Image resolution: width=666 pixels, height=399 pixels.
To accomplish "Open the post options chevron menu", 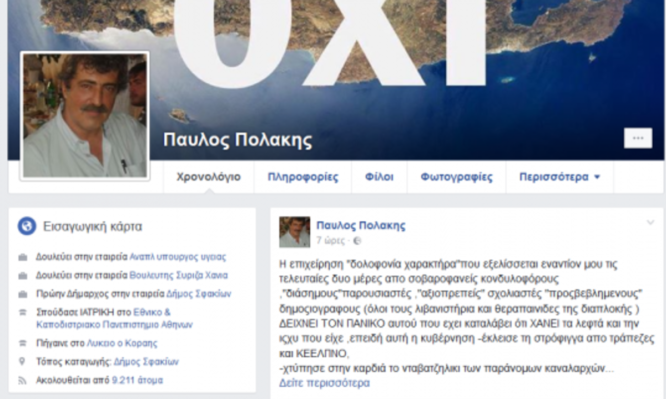I will coord(650,223).
